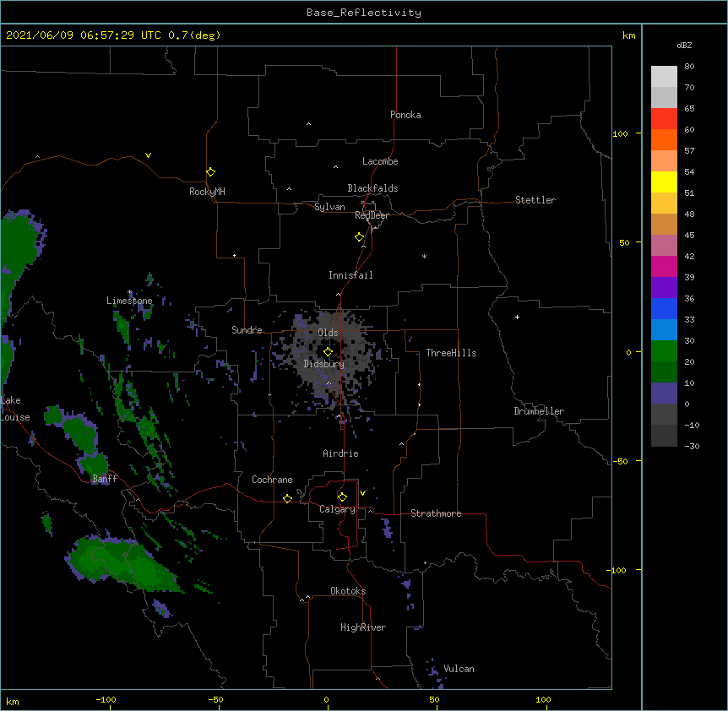The width and height of the screenshot is (728, 711).
Task: Click the yellow diamond marker below RedDeer
Action: 360,237
